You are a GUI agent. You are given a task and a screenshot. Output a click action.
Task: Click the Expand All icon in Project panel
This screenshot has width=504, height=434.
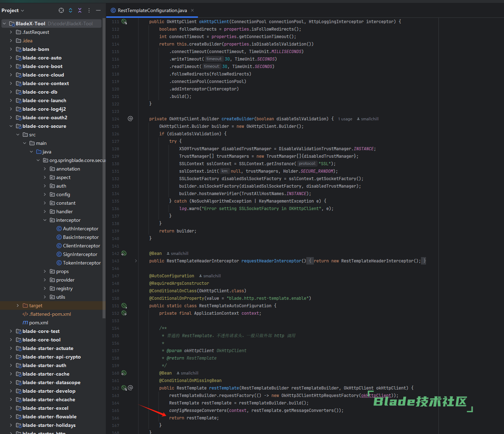[71, 10]
